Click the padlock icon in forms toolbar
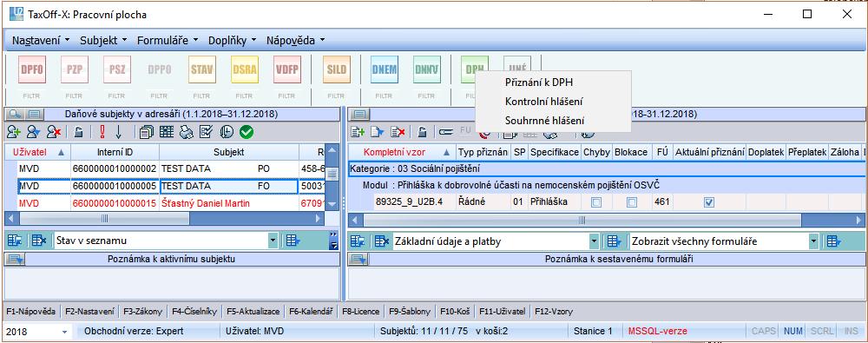This screenshot has width=868, height=343. point(423,133)
